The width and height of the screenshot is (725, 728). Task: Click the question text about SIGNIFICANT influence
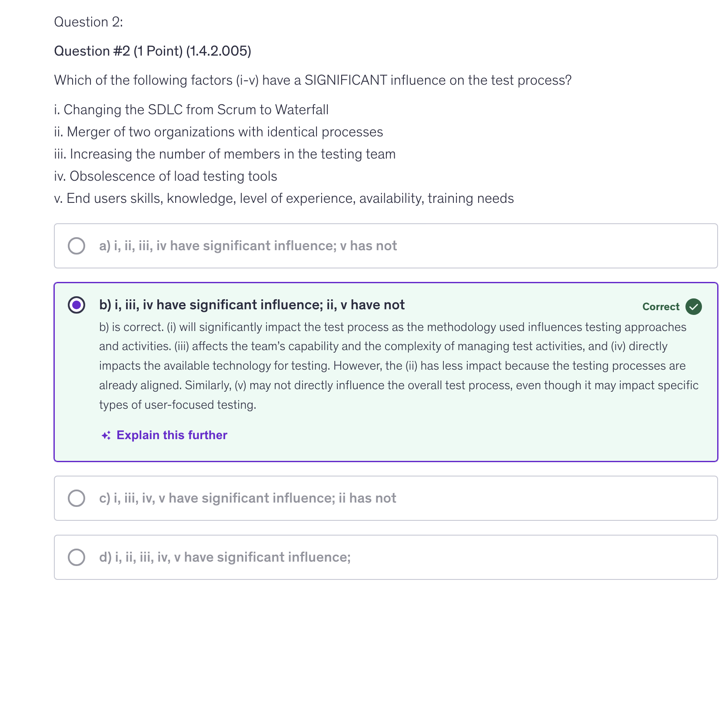click(x=313, y=80)
